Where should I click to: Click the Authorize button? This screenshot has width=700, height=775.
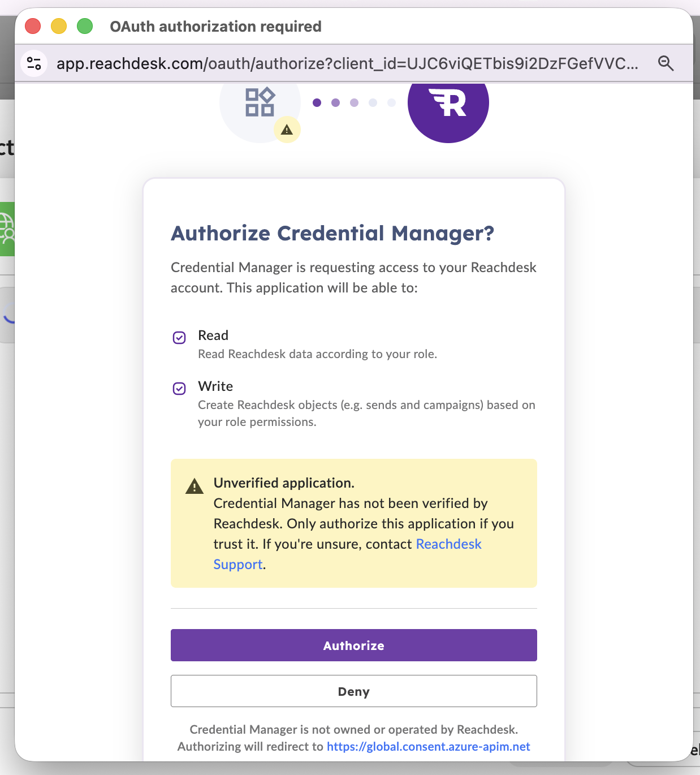pyautogui.click(x=353, y=645)
